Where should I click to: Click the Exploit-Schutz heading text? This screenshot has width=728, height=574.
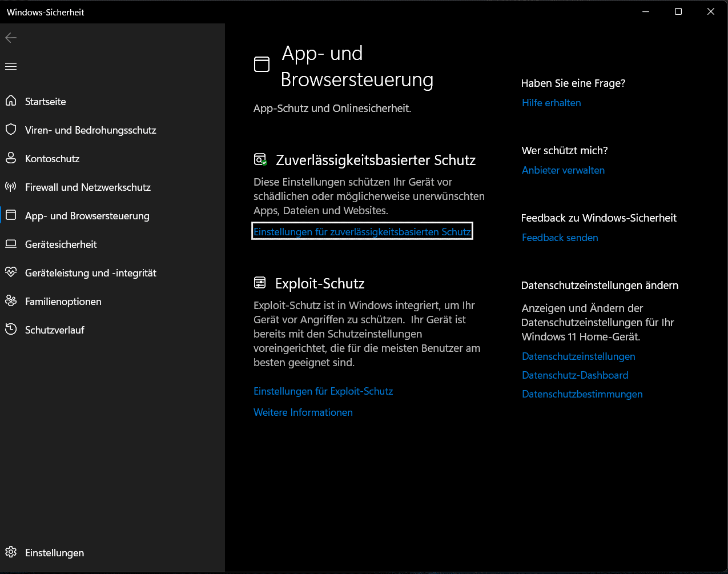[320, 283]
